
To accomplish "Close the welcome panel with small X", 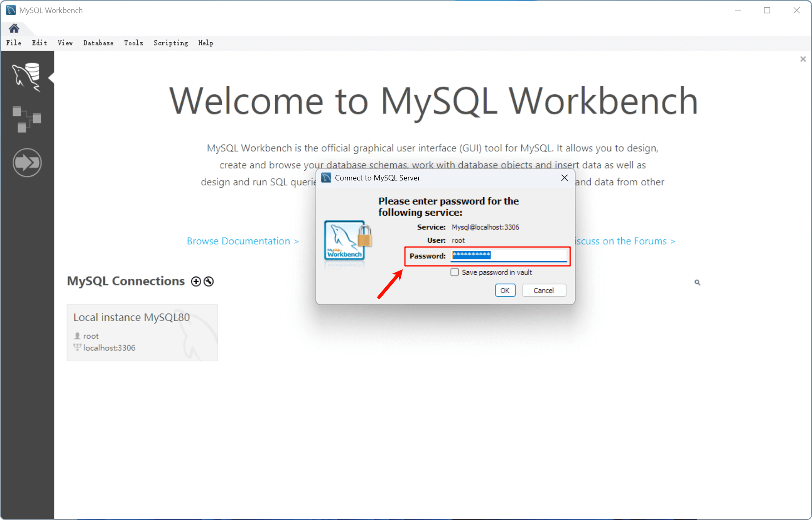I will [803, 59].
